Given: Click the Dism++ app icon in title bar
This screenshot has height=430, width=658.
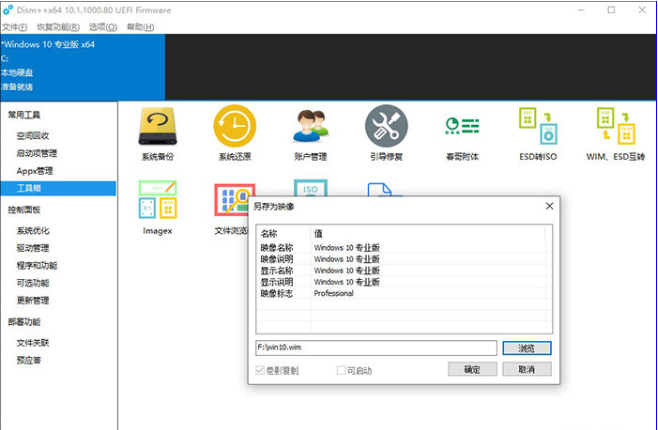Looking at the screenshot, I should point(8,10).
